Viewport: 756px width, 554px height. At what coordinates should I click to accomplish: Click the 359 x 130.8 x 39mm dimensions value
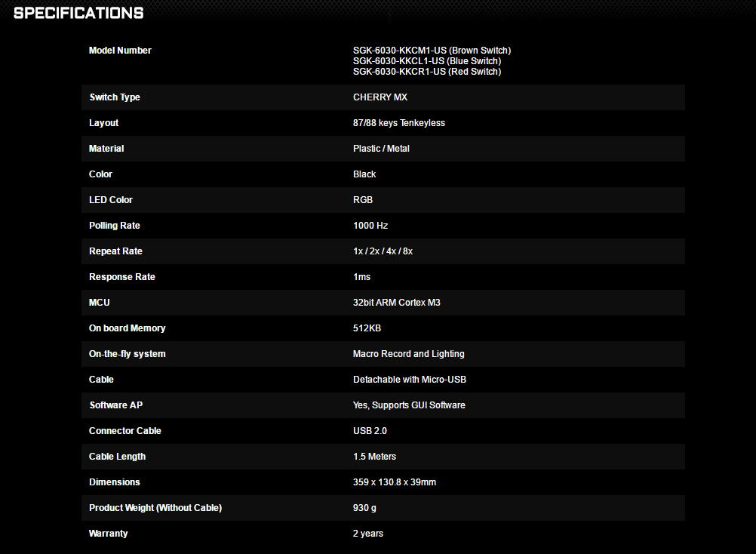(394, 482)
